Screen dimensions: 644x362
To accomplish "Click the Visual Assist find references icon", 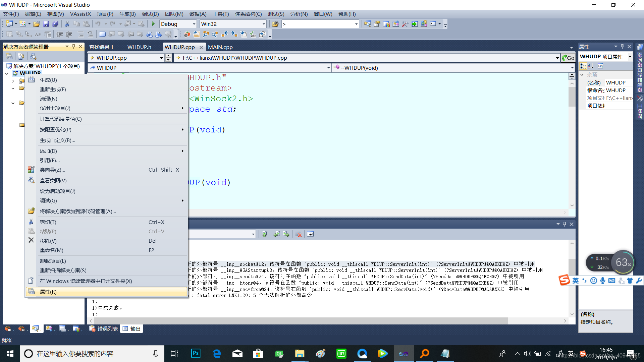I will point(206,34).
